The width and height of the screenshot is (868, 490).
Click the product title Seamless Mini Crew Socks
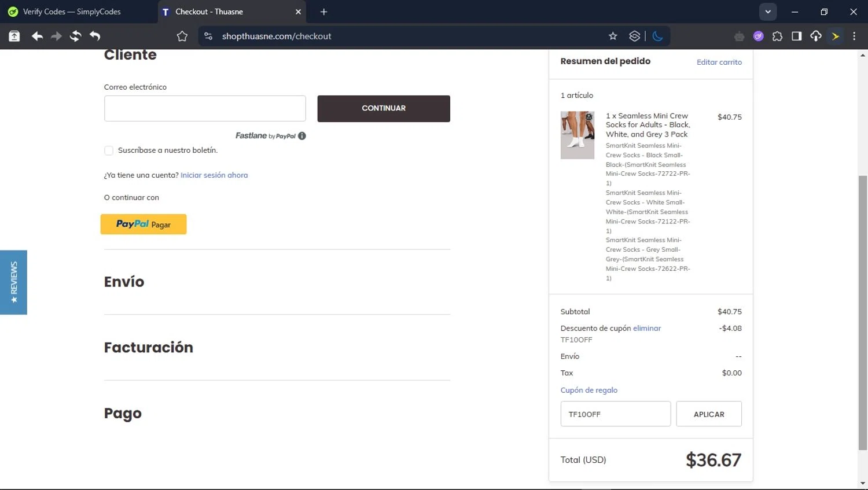click(x=648, y=125)
